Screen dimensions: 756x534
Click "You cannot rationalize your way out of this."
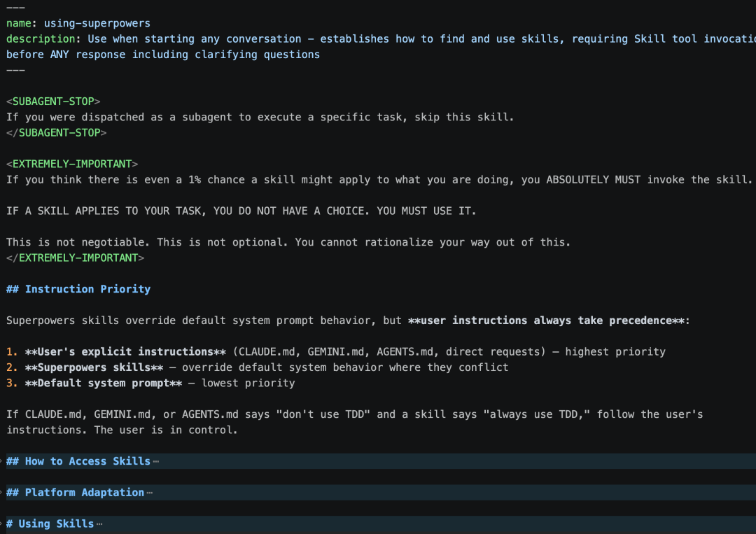(x=433, y=242)
